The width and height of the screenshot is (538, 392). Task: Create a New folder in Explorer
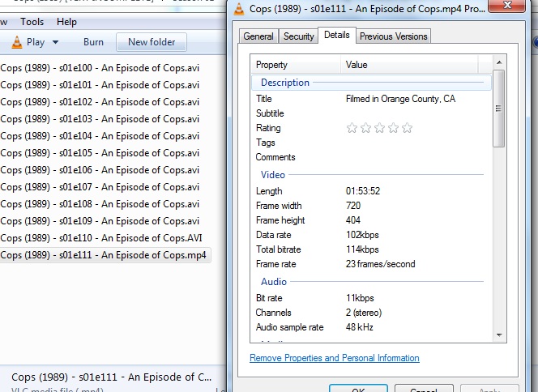coord(152,42)
